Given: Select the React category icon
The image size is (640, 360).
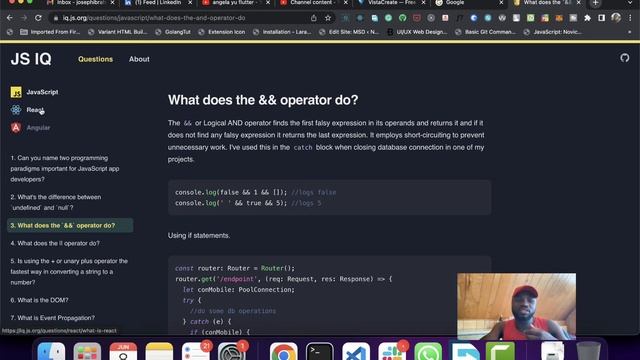Looking at the screenshot, I should 16,110.
